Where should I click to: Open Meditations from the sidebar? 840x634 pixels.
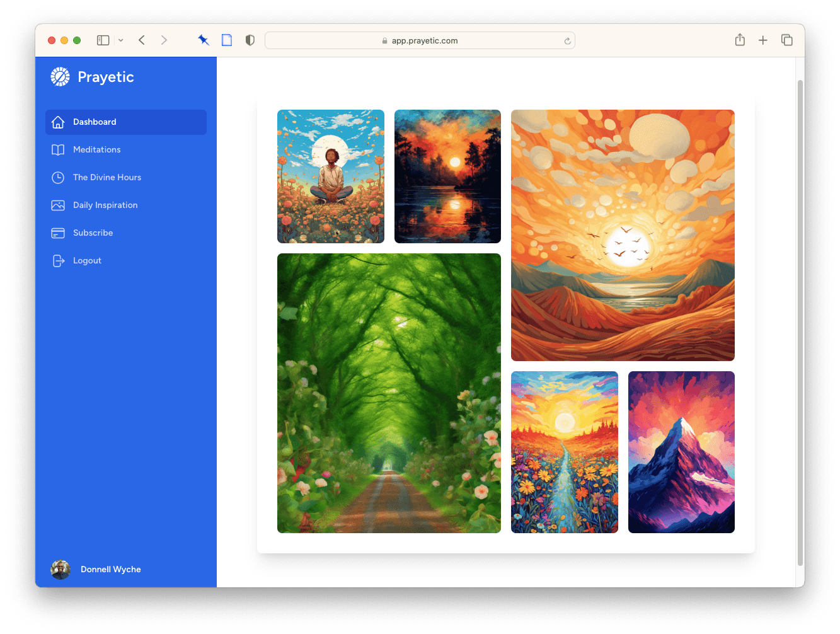pos(96,149)
